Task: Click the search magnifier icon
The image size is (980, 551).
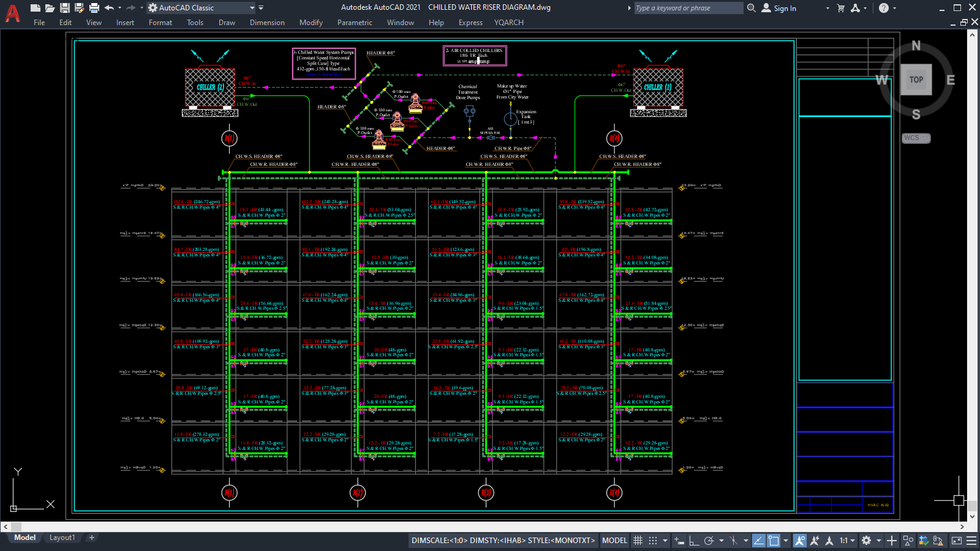Action: (752, 8)
